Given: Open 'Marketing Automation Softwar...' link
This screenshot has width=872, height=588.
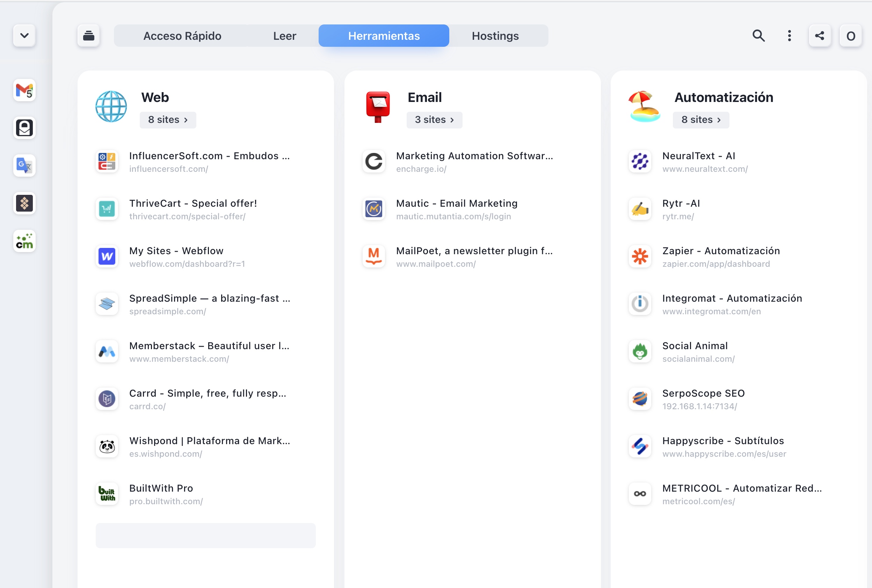Looking at the screenshot, I should tap(475, 156).
